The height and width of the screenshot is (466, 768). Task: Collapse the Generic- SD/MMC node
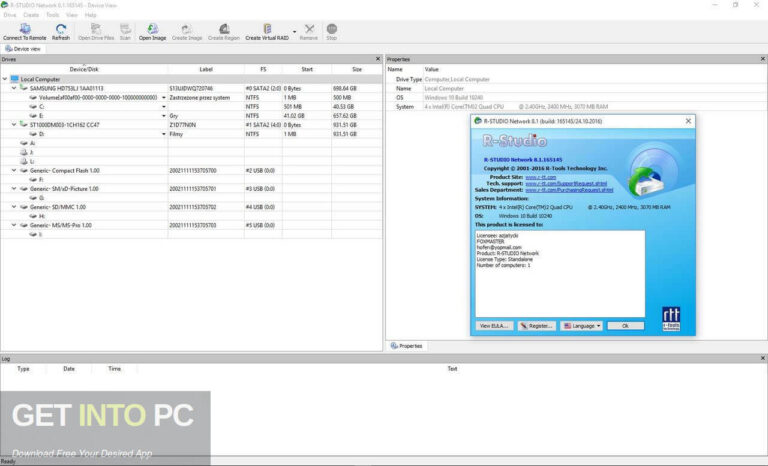(x=14, y=207)
